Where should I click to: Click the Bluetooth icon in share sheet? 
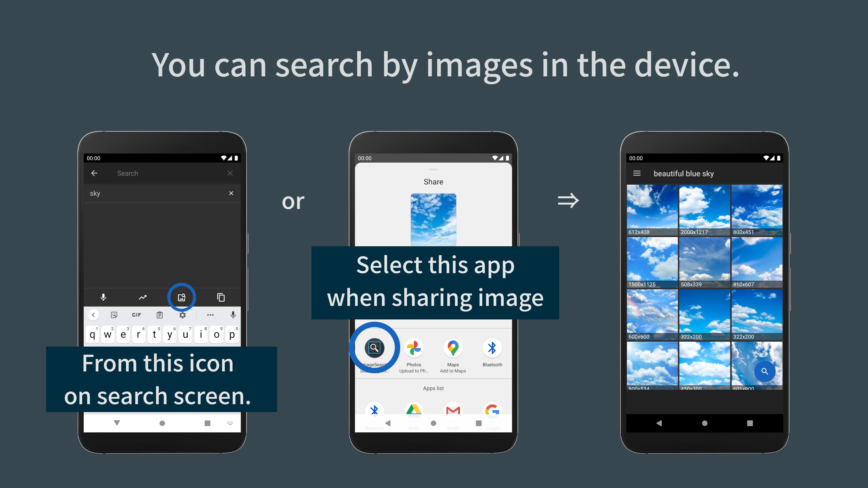[x=492, y=347]
